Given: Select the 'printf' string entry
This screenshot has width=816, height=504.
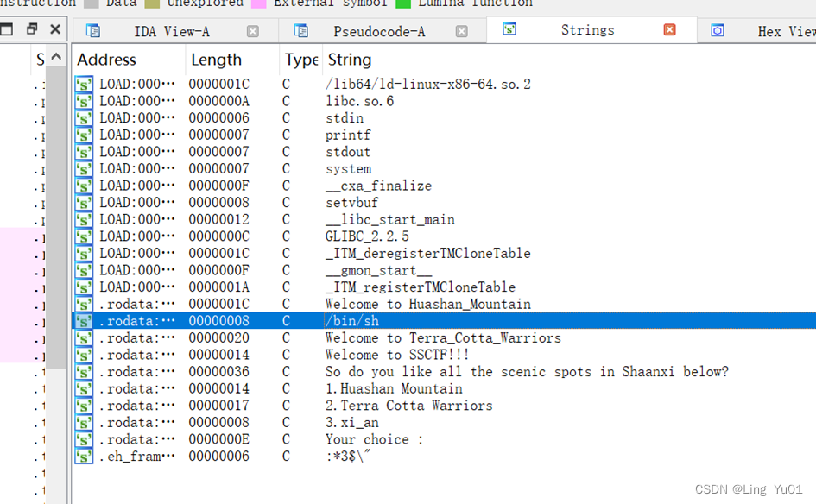Looking at the screenshot, I should [348, 135].
